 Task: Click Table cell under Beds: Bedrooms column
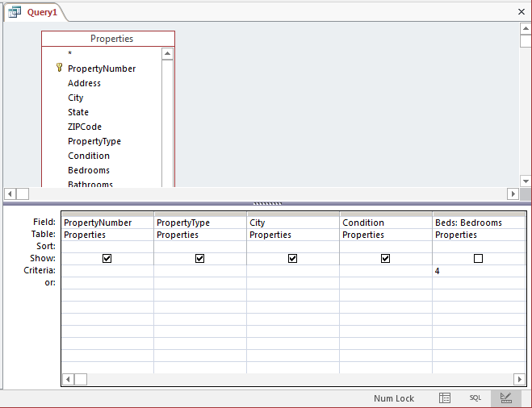(x=479, y=235)
